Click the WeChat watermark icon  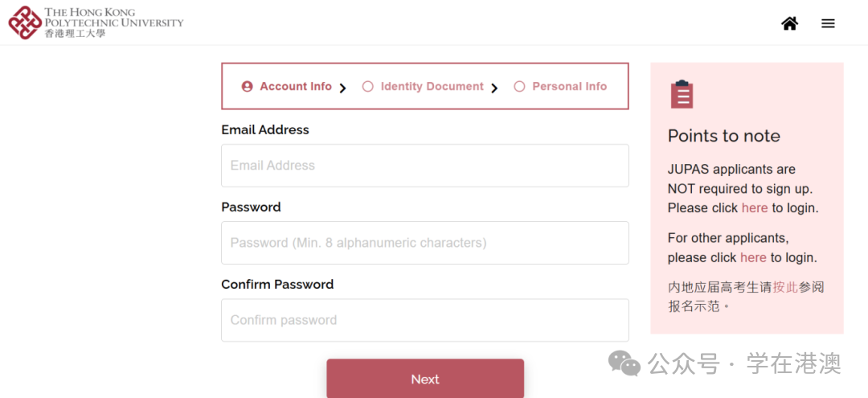tap(624, 363)
